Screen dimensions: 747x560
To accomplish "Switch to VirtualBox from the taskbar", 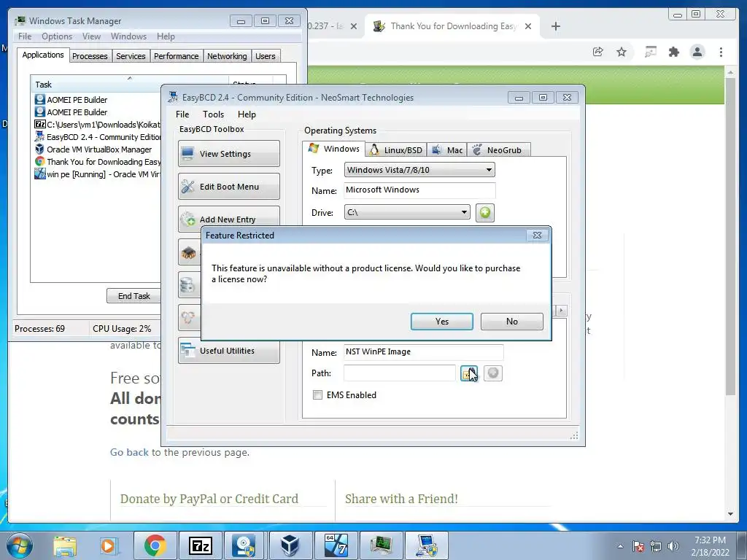I will 290,546.
